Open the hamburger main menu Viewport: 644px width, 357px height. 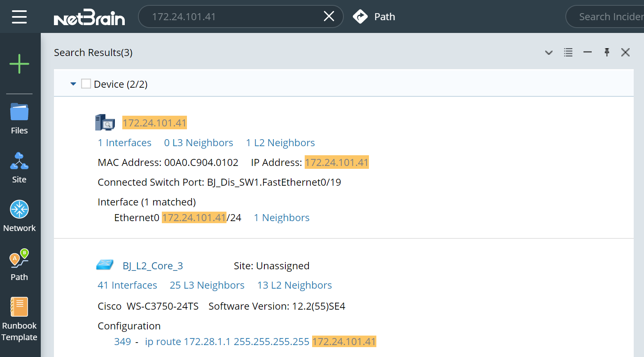pos(19,17)
